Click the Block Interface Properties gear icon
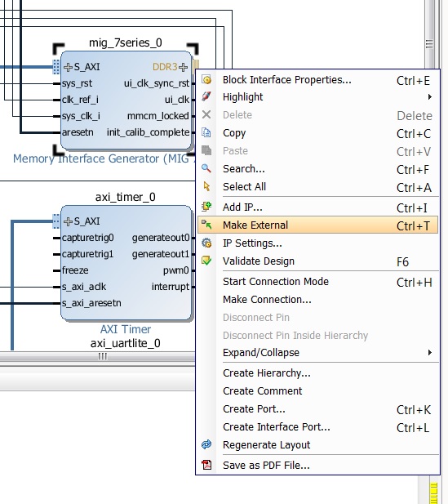This screenshot has height=504, width=448. coord(206,79)
